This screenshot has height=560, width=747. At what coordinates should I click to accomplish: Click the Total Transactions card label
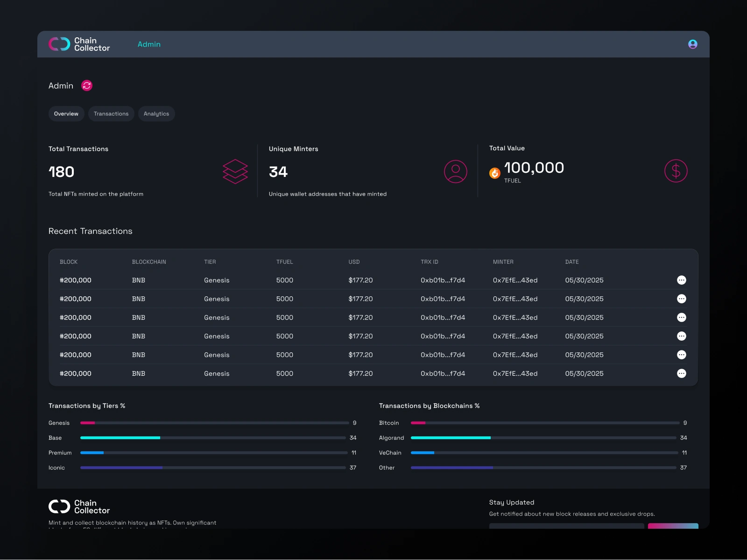click(78, 149)
